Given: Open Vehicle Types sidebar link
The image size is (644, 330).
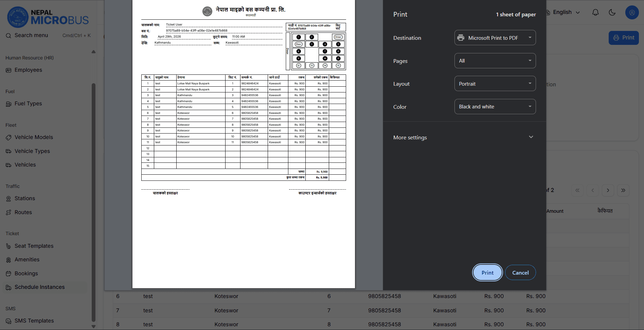Looking at the screenshot, I should tap(32, 151).
